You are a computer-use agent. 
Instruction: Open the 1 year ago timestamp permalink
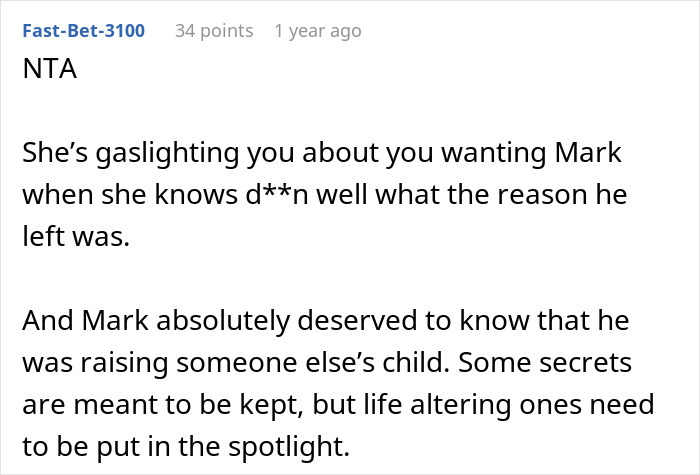click(318, 31)
